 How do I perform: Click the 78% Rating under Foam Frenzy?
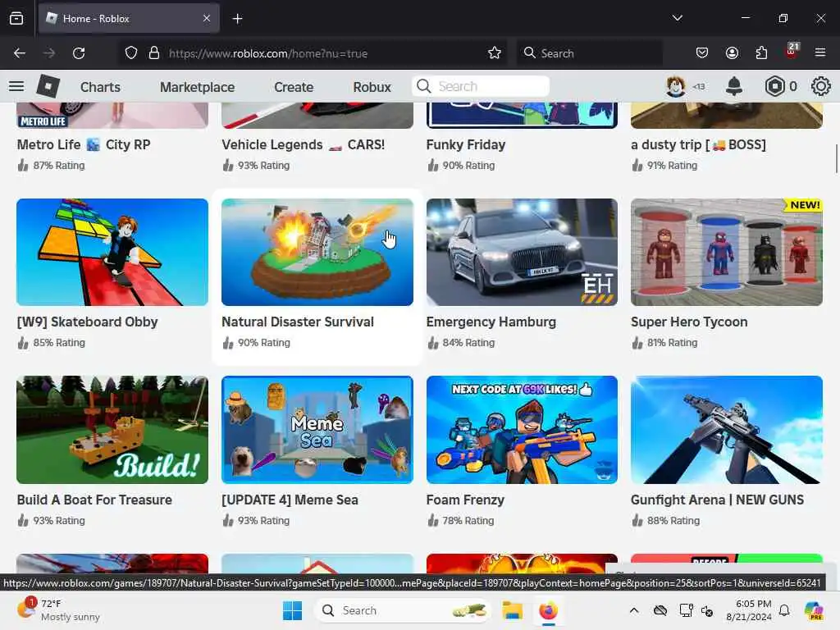(x=468, y=520)
